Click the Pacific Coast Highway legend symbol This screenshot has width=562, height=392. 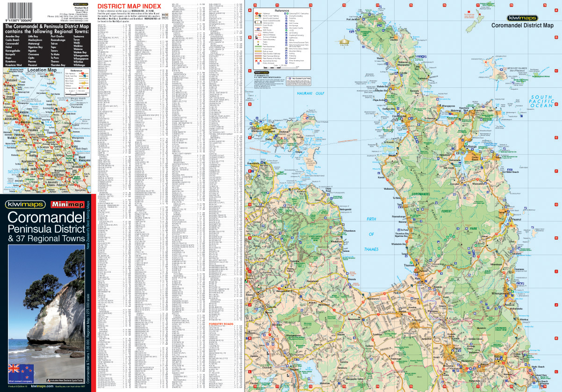point(259,17)
